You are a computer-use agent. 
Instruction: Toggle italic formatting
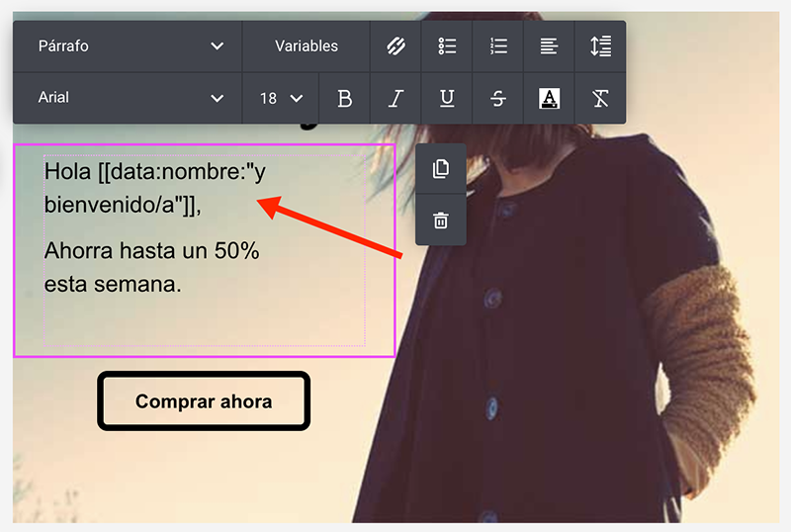[x=395, y=98]
